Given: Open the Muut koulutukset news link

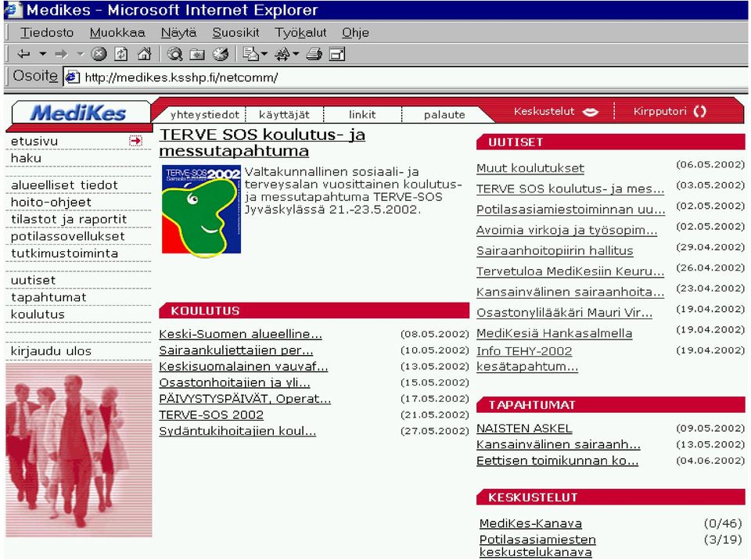Looking at the screenshot, I should pos(530,169).
